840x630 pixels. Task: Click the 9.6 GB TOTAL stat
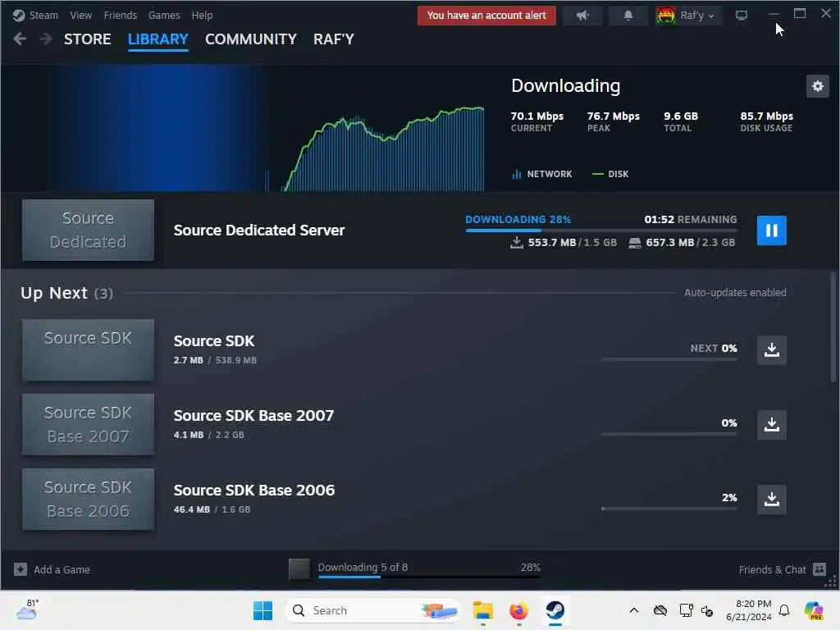pos(681,121)
